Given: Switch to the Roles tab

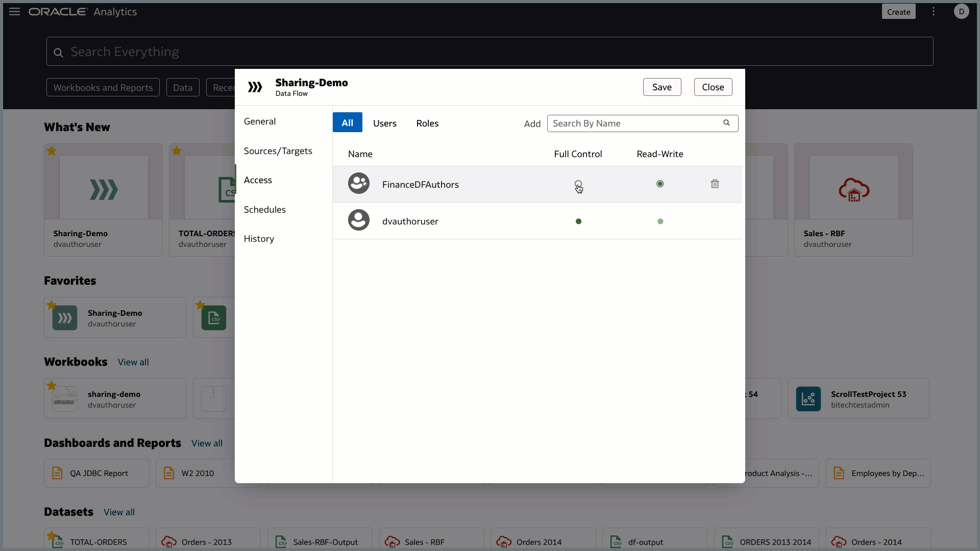Looking at the screenshot, I should 427,123.
